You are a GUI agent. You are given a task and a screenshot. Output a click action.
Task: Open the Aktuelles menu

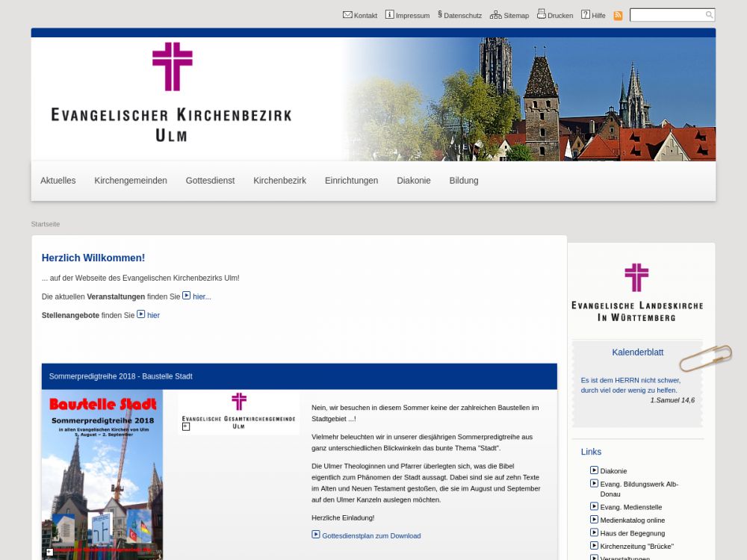coord(58,181)
